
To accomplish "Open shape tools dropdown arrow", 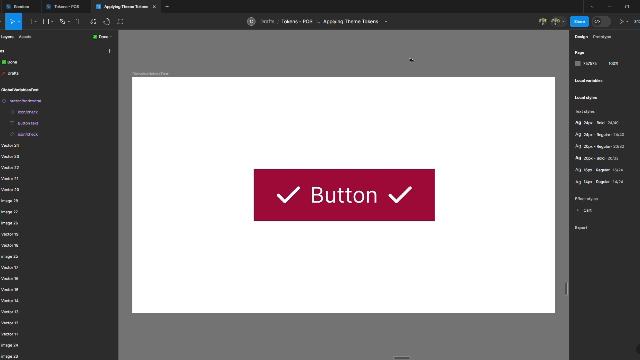I will coord(52,22).
